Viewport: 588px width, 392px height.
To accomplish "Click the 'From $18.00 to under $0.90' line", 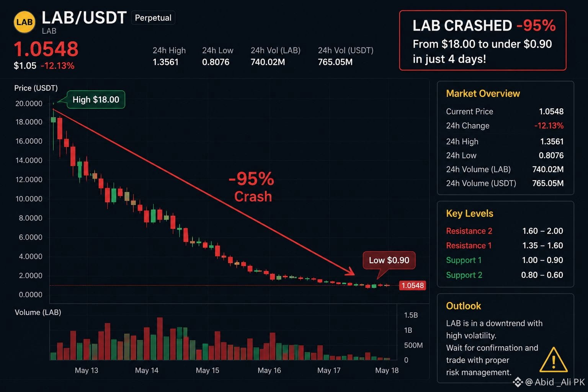I will pos(482,44).
